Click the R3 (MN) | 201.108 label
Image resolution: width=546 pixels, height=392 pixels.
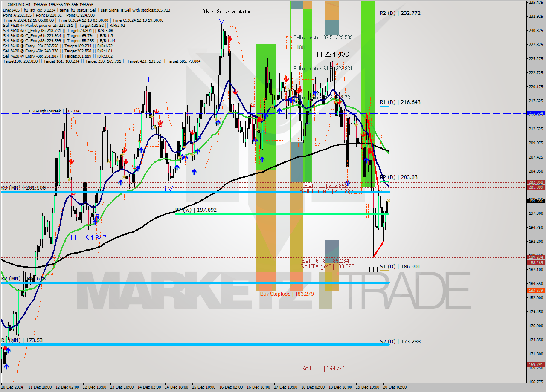(x=23, y=188)
